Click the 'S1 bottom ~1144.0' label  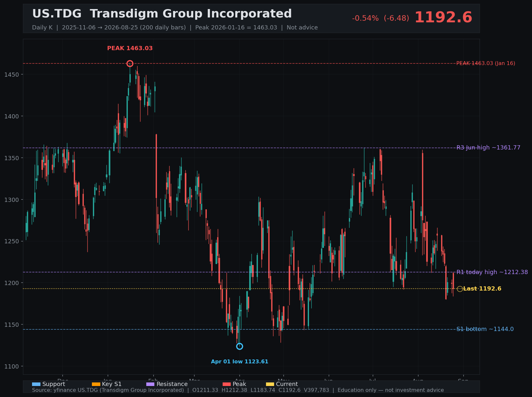pyautogui.click(x=485, y=329)
